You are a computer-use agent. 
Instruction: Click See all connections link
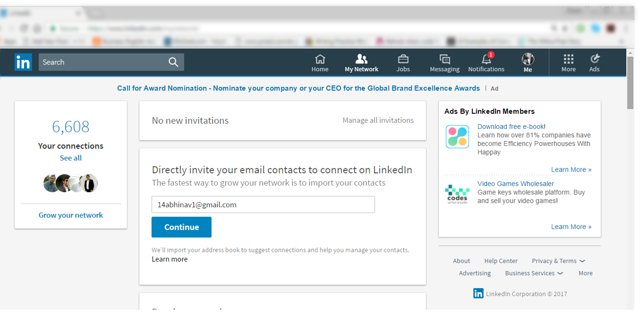pyautogui.click(x=71, y=158)
